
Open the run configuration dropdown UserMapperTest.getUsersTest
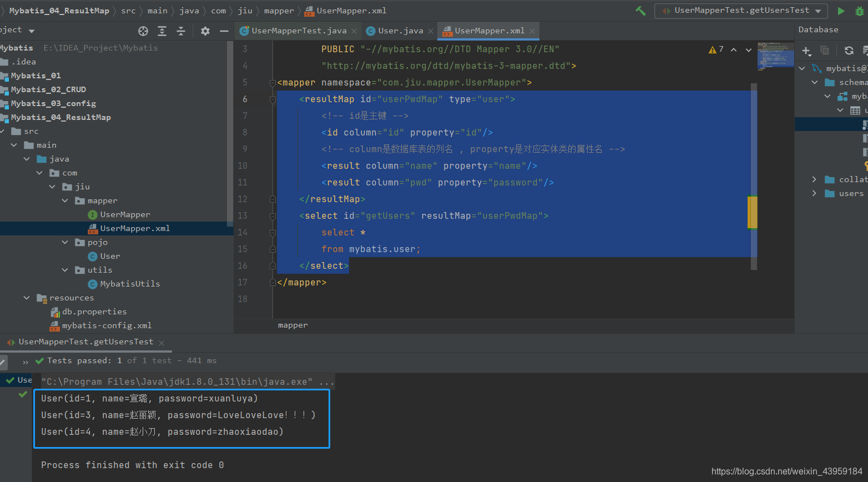pyautogui.click(x=741, y=11)
